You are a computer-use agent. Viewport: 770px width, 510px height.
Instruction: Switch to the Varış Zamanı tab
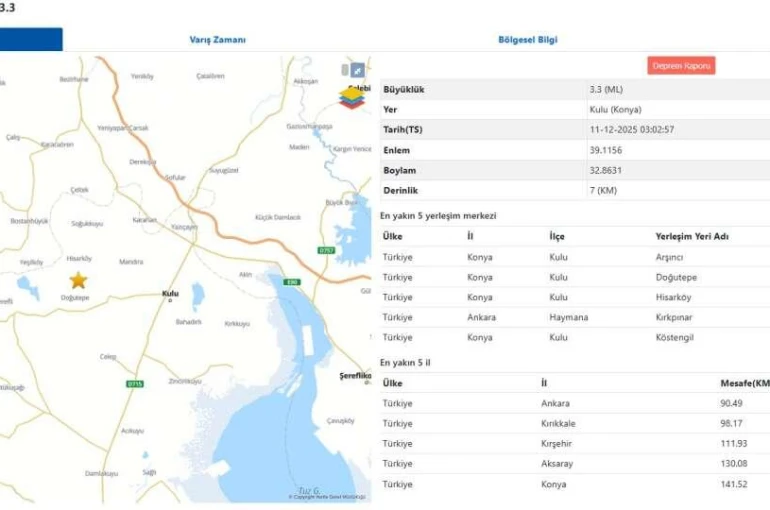coord(217,40)
